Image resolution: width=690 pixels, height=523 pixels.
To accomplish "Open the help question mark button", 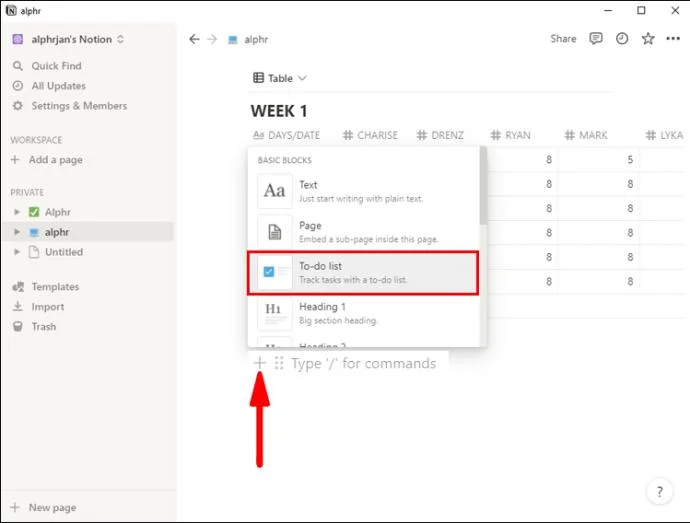I will (x=659, y=491).
